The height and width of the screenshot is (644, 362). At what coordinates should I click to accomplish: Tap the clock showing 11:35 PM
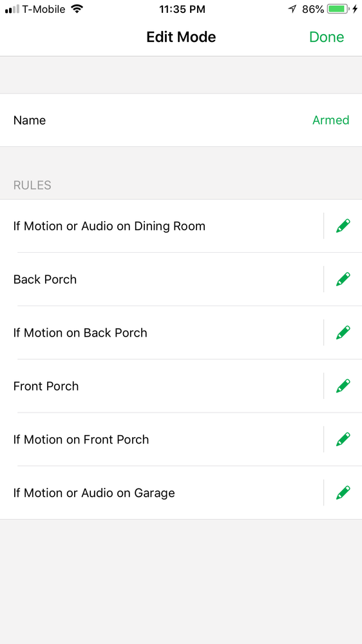[x=182, y=10]
